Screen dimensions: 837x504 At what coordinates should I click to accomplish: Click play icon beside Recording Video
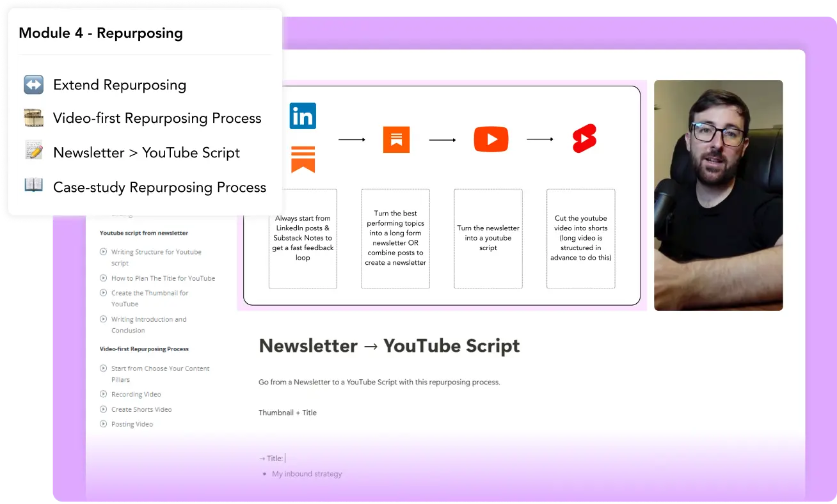click(x=104, y=394)
